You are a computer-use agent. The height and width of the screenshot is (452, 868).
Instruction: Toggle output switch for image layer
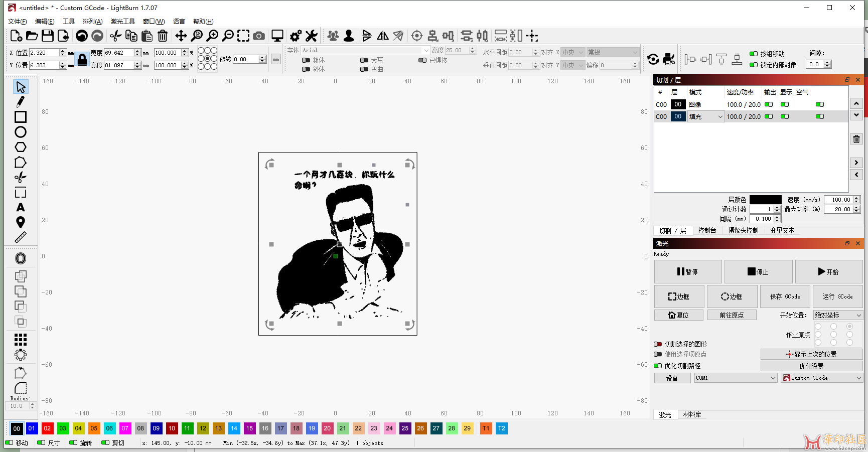[769, 104]
